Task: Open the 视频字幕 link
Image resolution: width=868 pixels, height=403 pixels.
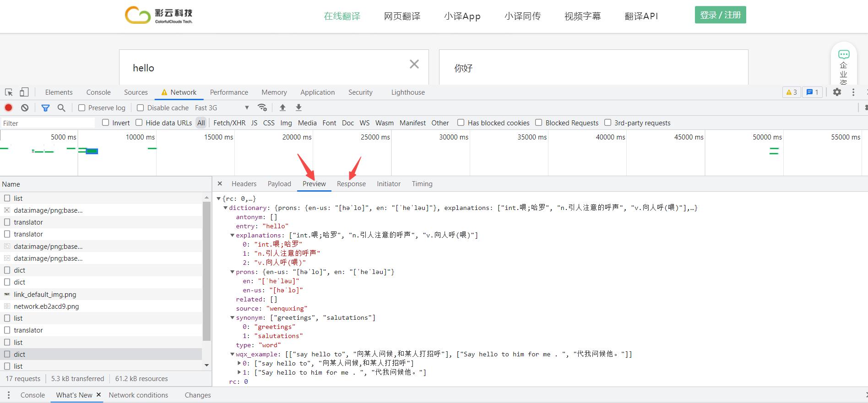Action: coord(582,16)
